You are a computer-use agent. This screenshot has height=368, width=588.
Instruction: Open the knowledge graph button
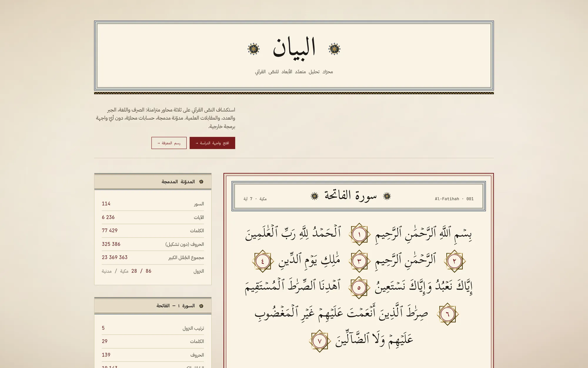click(169, 143)
